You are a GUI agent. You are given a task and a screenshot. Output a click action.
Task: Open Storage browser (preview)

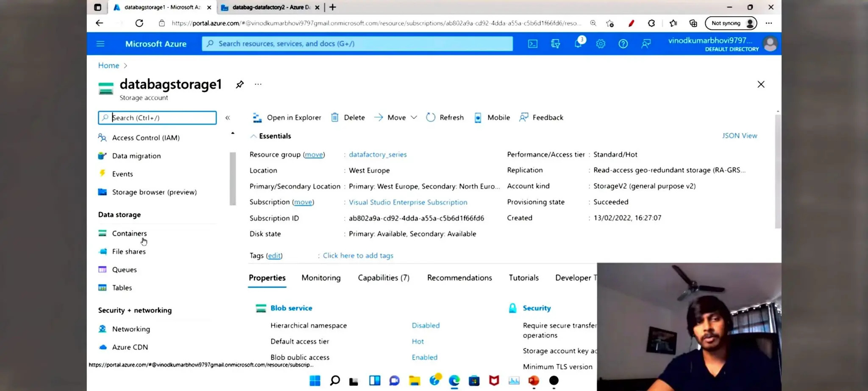point(154,192)
